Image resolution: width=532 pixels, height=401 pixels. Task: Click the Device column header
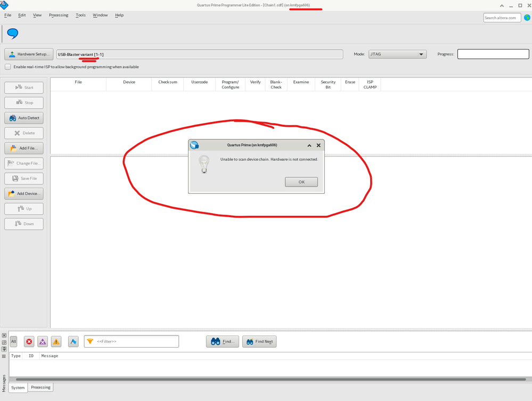point(129,85)
